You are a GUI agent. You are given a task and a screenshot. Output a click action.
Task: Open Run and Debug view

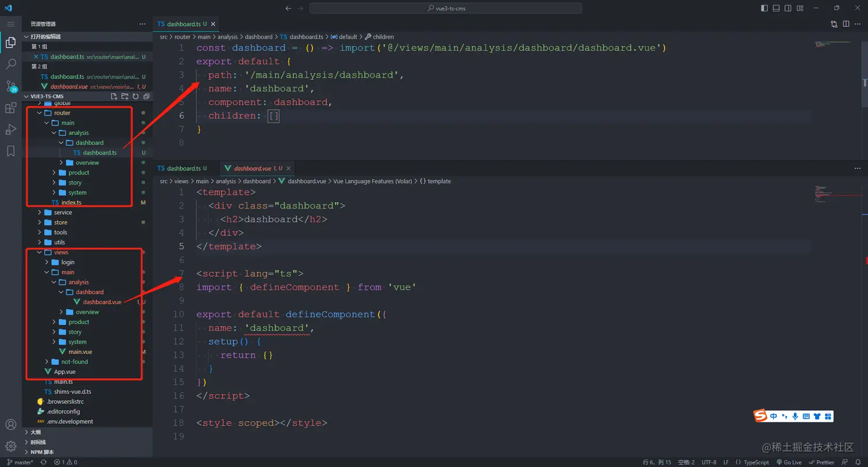click(x=10, y=130)
